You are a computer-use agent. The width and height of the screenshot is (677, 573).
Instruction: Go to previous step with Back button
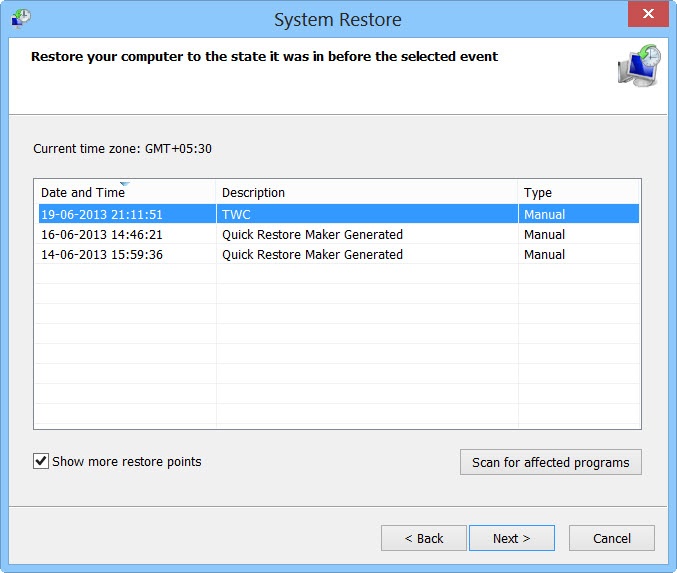click(423, 538)
